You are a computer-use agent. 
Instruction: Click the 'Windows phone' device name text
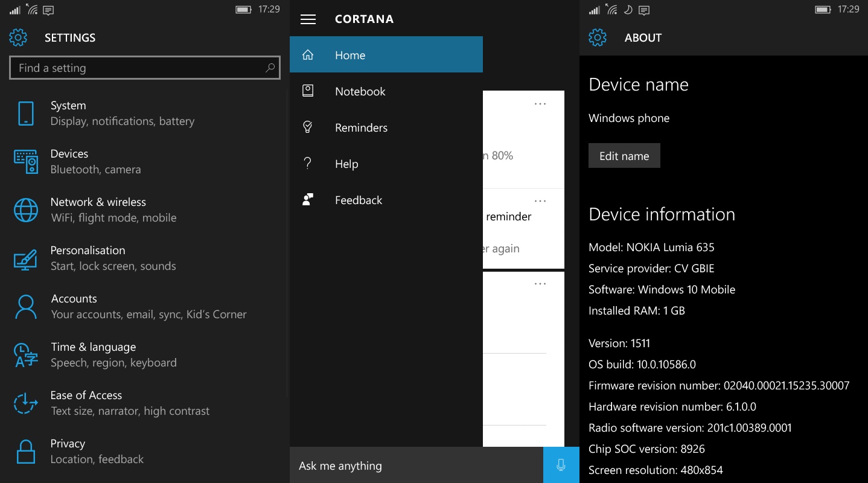(x=629, y=118)
